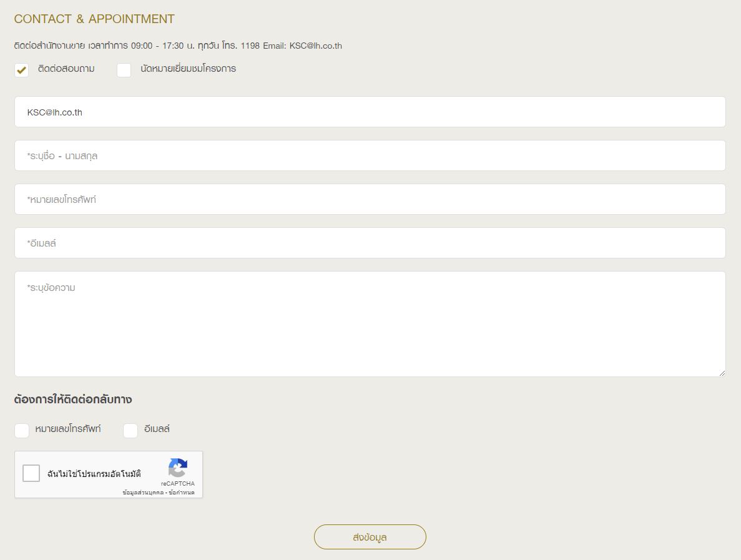Click the ระบุชื่อ - นามสกุล name field

pyautogui.click(x=370, y=156)
